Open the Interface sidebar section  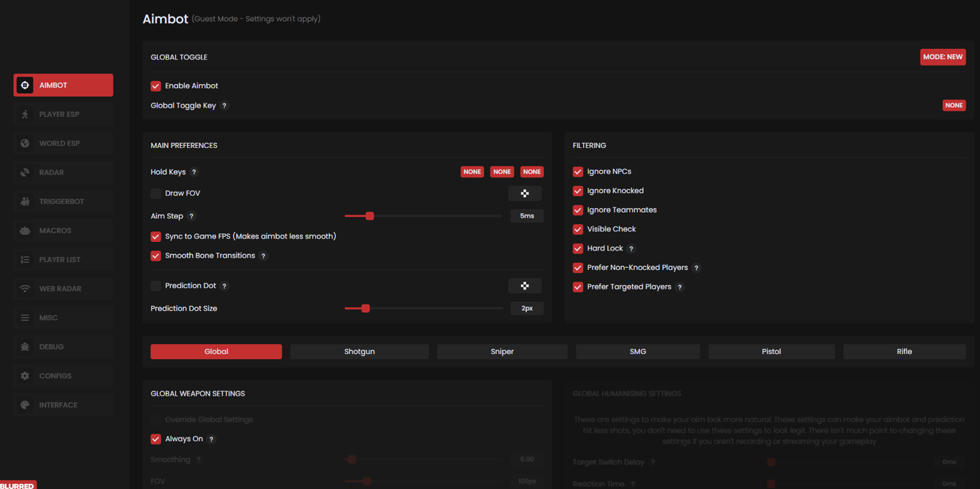(x=63, y=405)
